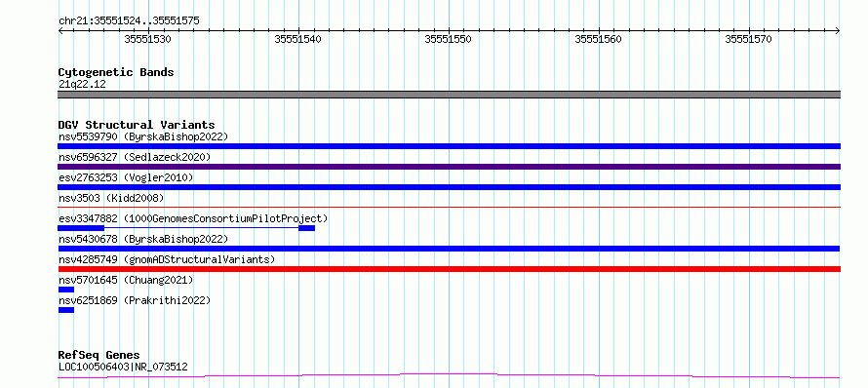
Task: Click the thin red nsv3503 line
Action: (449, 207)
